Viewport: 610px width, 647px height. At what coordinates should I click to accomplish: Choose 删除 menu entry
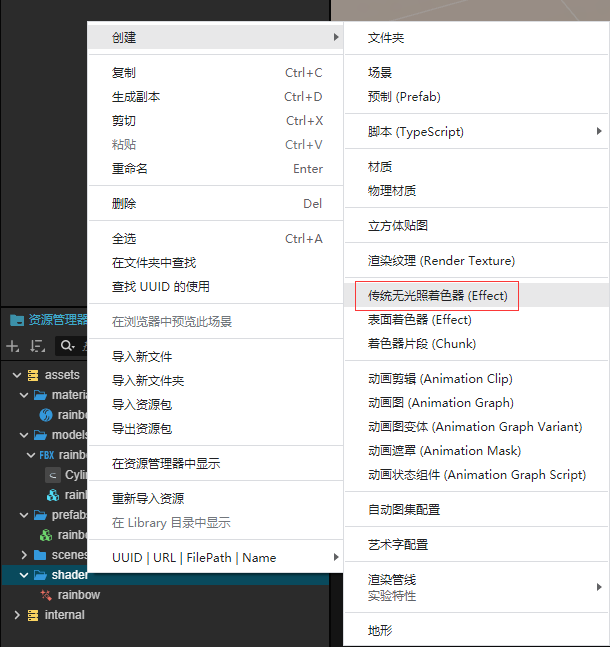(x=215, y=204)
